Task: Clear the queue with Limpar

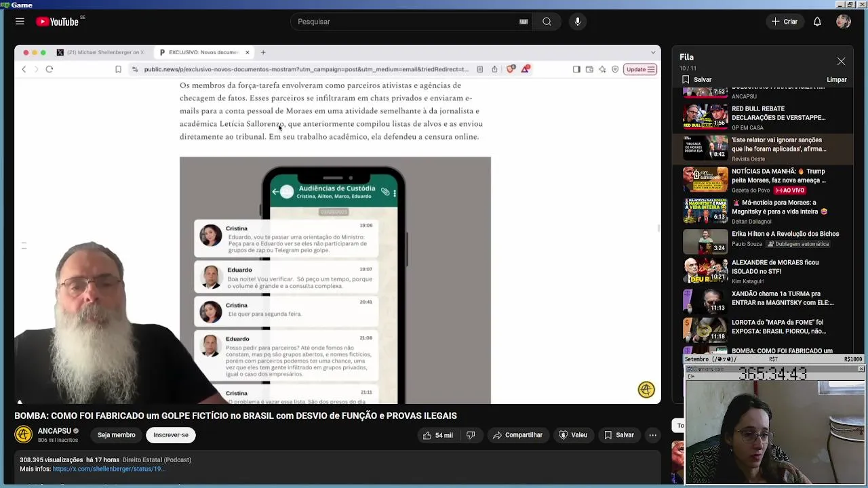Action: [837, 80]
